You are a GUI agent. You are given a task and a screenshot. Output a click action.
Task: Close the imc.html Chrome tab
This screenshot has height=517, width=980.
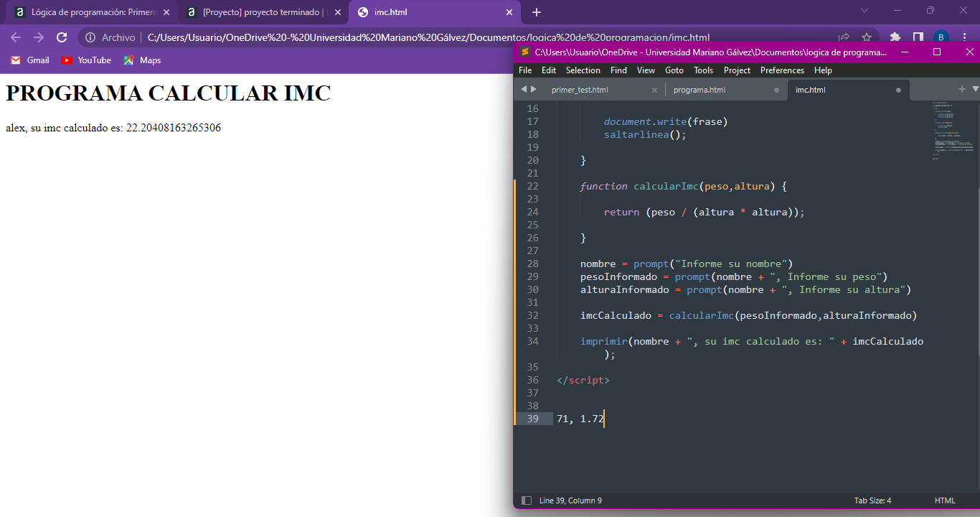509,12
